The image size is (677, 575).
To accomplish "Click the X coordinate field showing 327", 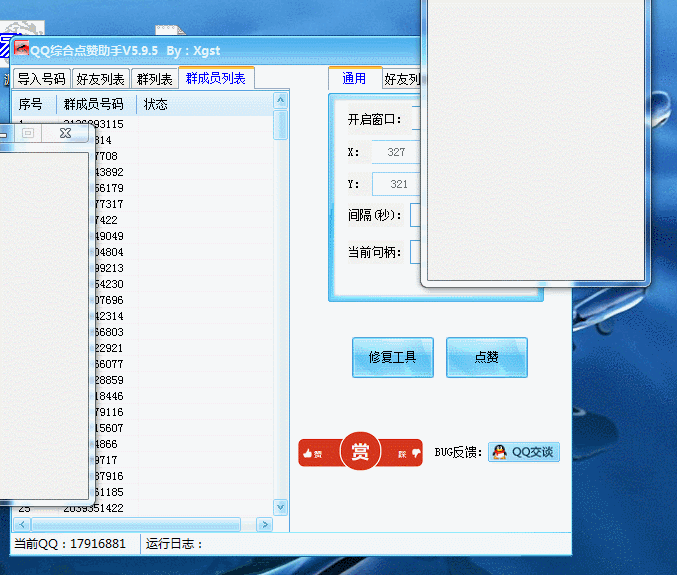I will (396, 152).
